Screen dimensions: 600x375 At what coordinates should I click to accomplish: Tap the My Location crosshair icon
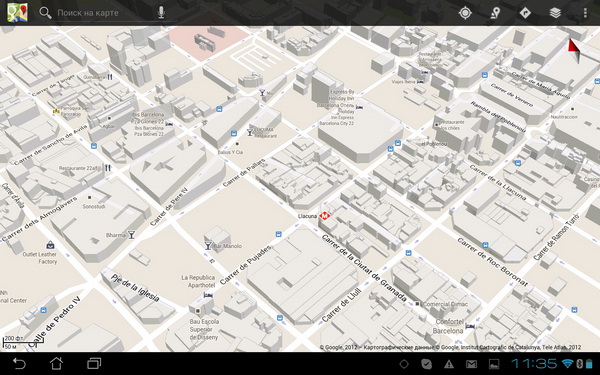465,13
